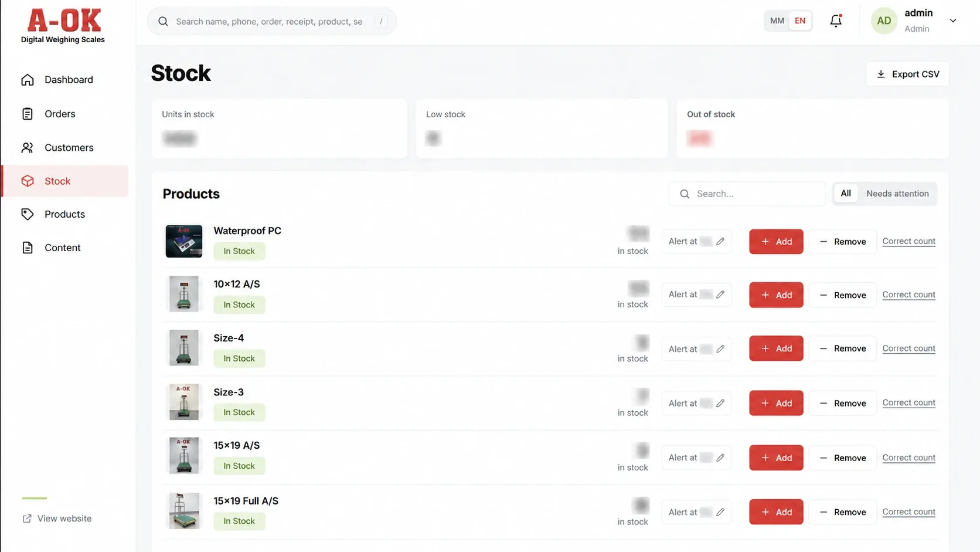Remove stock from 10×12 A/S
The width and height of the screenshot is (980, 552).
tap(842, 295)
